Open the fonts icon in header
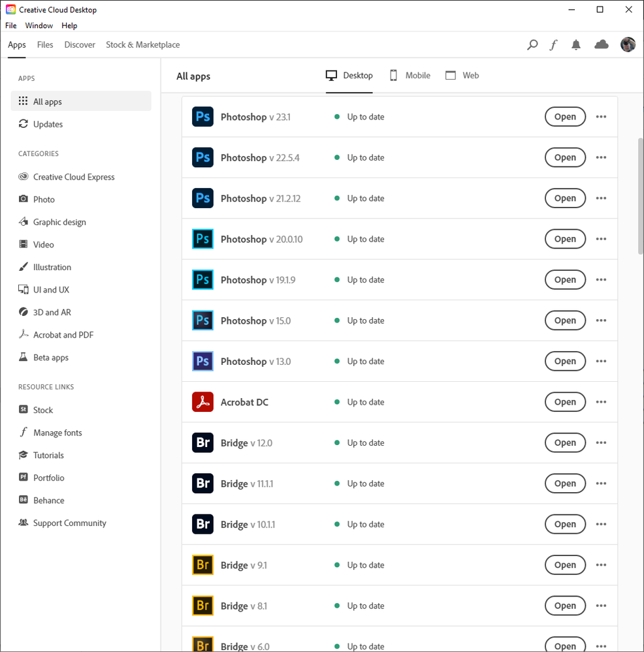 [553, 44]
